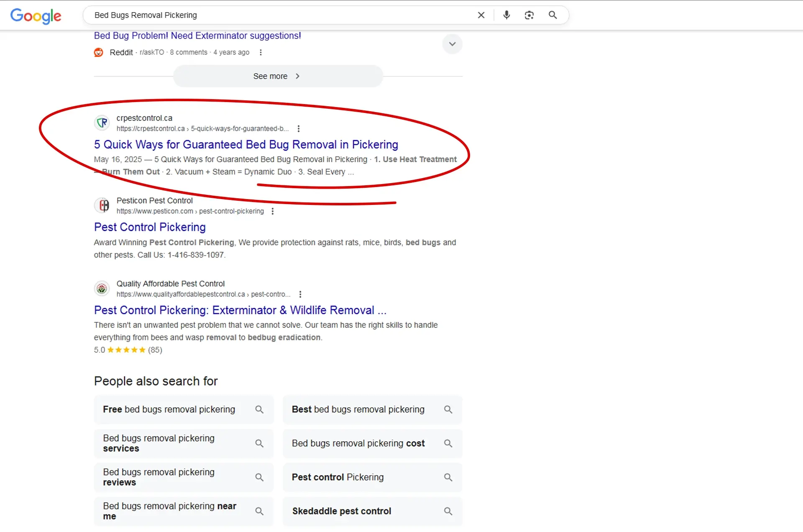Click the qualityaffordablepestcontrol.ca URL breadcrumb
This screenshot has width=803, height=532.
click(203, 294)
